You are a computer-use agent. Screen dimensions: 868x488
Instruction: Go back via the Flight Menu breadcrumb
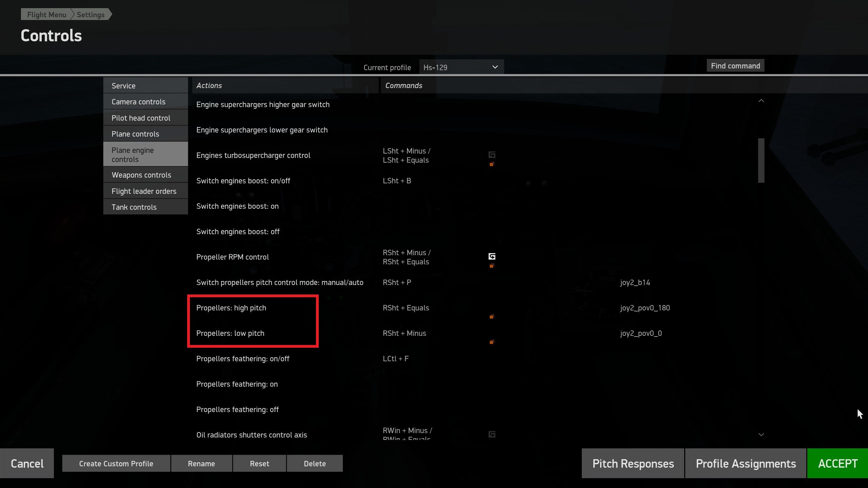pyautogui.click(x=46, y=15)
